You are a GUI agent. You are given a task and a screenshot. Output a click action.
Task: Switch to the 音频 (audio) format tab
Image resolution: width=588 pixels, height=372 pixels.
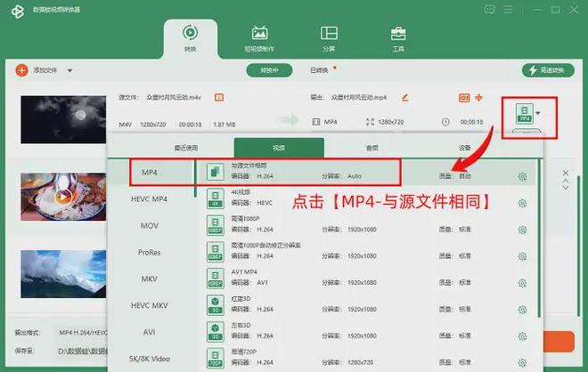pyautogui.click(x=372, y=148)
